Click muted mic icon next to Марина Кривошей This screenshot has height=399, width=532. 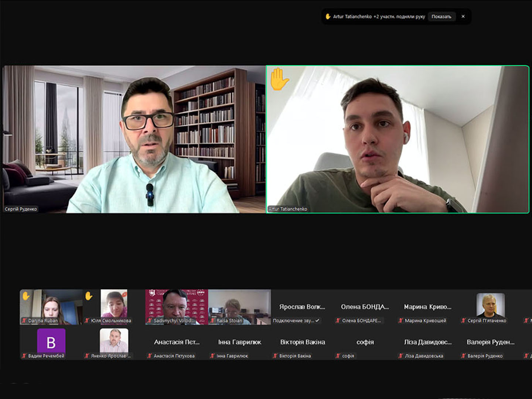click(400, 321)
